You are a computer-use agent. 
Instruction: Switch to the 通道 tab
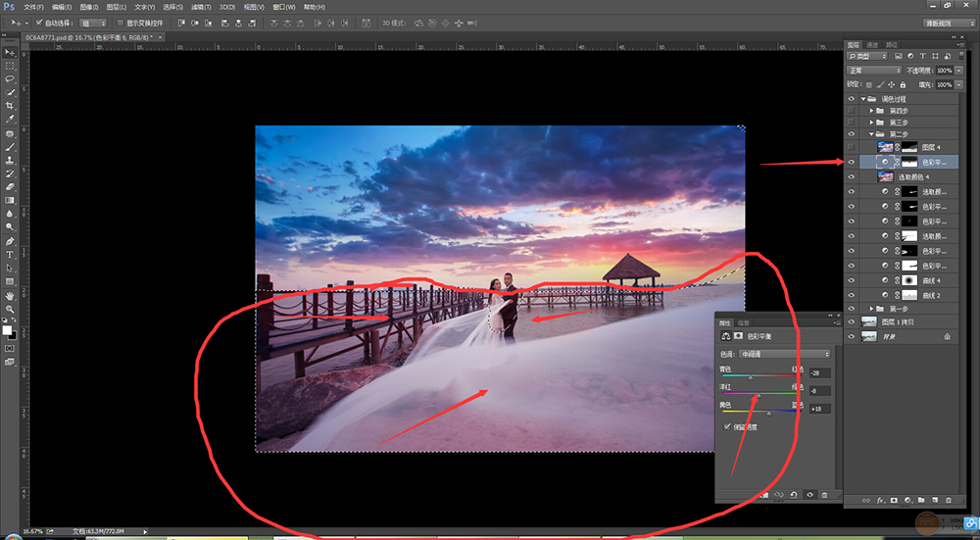click(x=872, y=44)
